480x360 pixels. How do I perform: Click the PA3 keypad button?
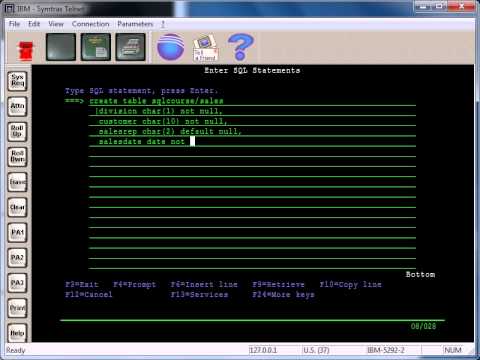(x=17, y=283)
